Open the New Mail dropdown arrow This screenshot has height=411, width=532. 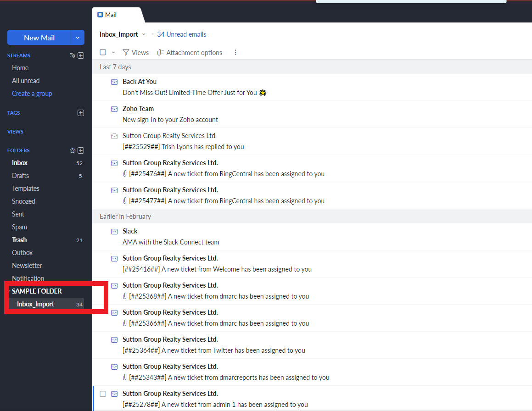pos(78,38)
